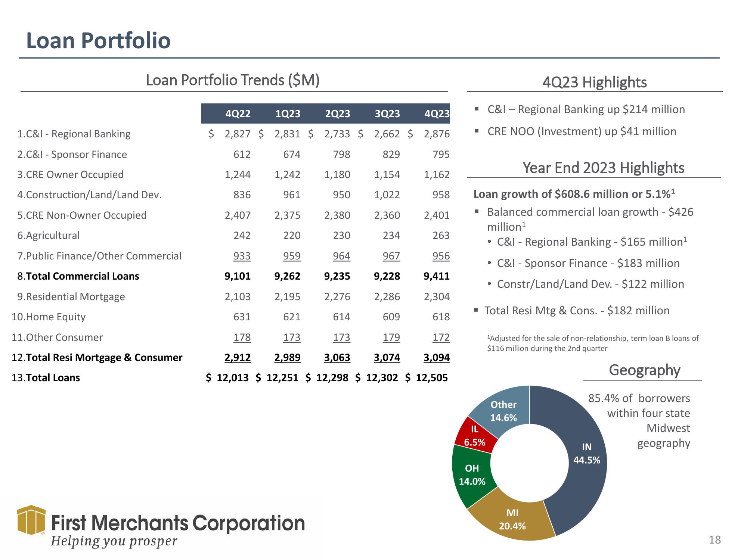The height and width of the screenshot is (560, 747).
Task: Select the underlined 172 Other Consumer value
Action: (x=441, y=337)
